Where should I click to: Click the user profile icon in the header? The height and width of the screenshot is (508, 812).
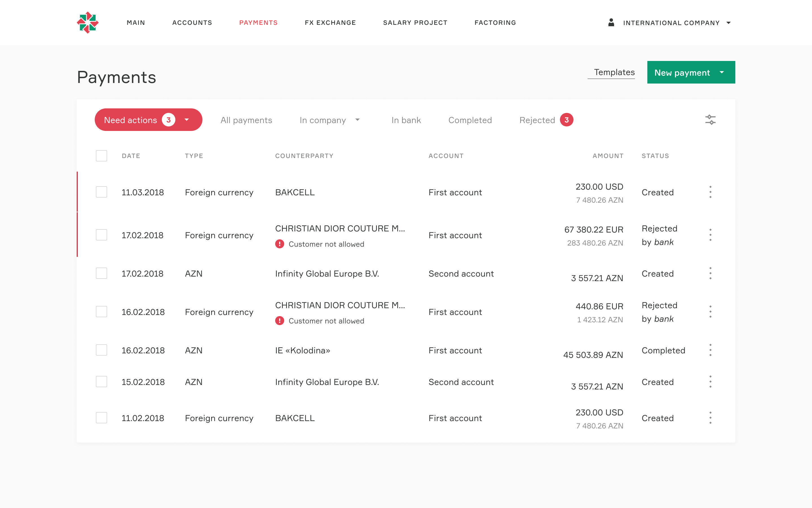pyautogui.click(x=611, y=23)
